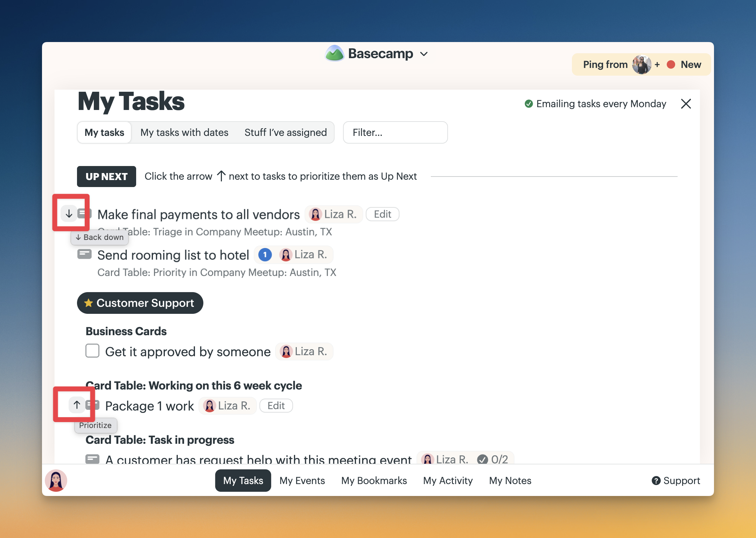This screenshot has width=756, height=538.
Task: Open the Package 1 work card
Action: click(149, 406)
